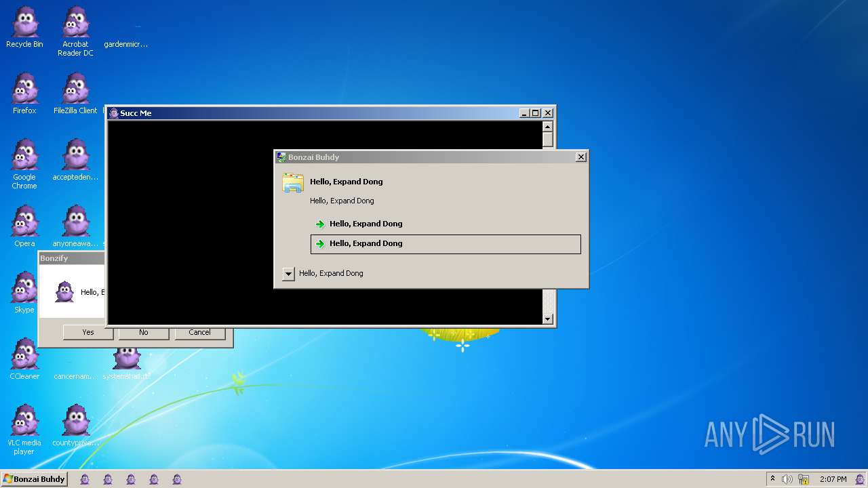This screenshot has width=868, height=488.
Task: Open the network warning tray icon
Action: (x=804, y=479)
